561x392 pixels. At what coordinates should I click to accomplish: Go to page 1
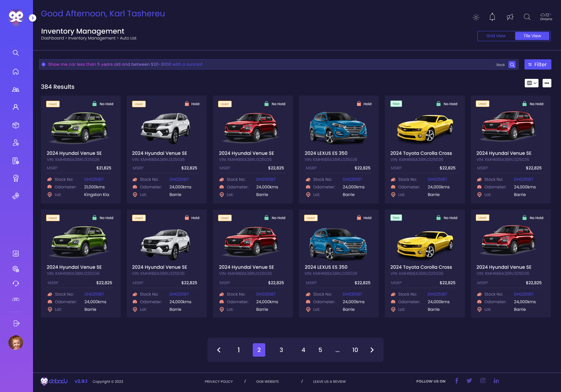coord(239,350)
